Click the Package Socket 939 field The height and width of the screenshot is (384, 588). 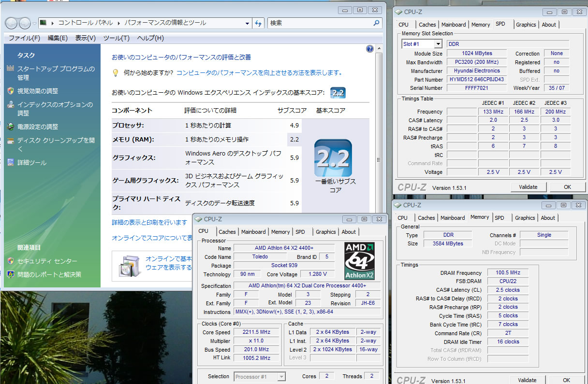point(284,266)
